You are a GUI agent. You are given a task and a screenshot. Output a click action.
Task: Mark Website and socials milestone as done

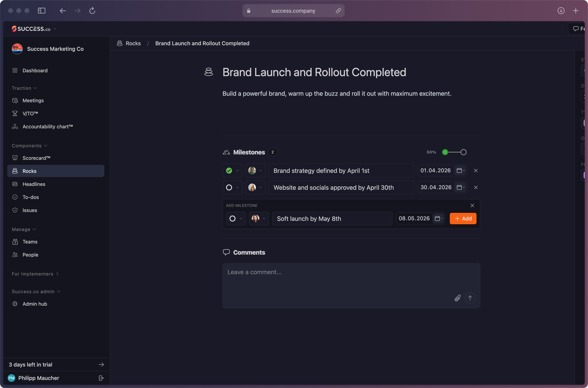229,187
